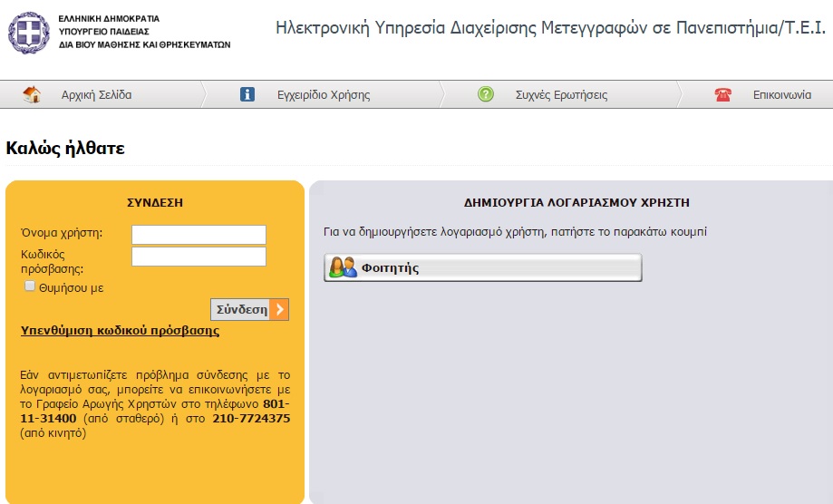The height and width of the screenshot is (504, 833).
Task: Click the red telephone icon
Action: 722,94
